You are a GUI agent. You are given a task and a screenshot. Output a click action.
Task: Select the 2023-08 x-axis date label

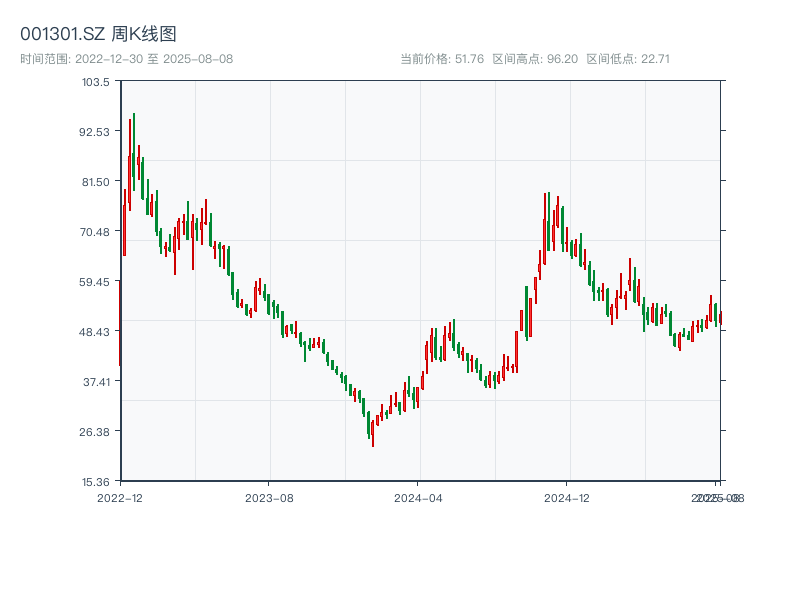click(269, 497)
